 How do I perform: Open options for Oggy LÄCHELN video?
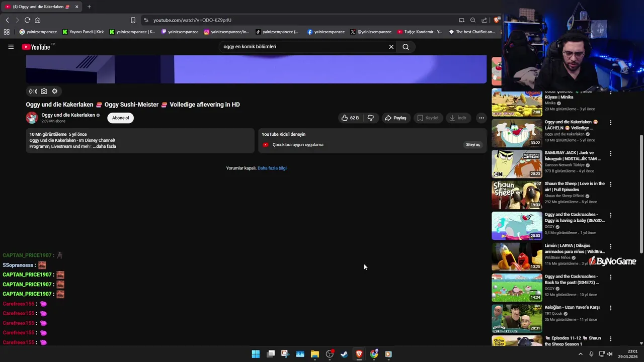[x=610, y=123]
